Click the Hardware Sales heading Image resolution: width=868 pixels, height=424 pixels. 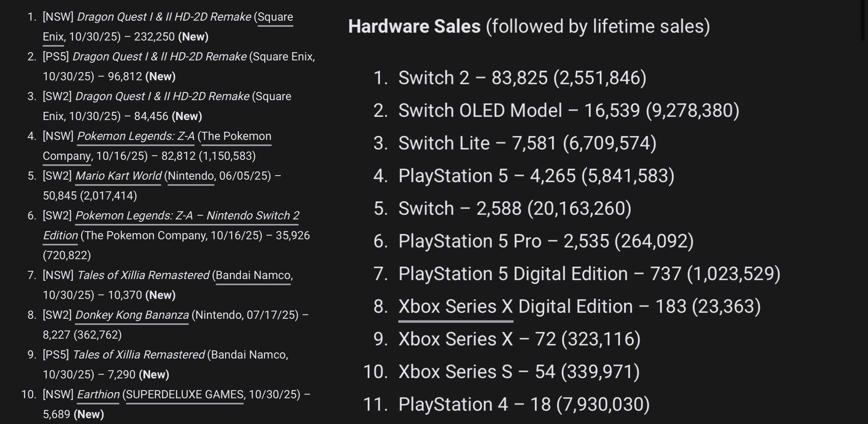point(414,26)
